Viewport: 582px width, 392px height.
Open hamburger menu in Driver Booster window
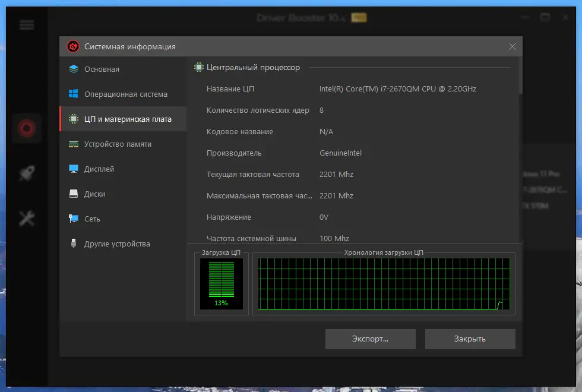tap(27, 25)
